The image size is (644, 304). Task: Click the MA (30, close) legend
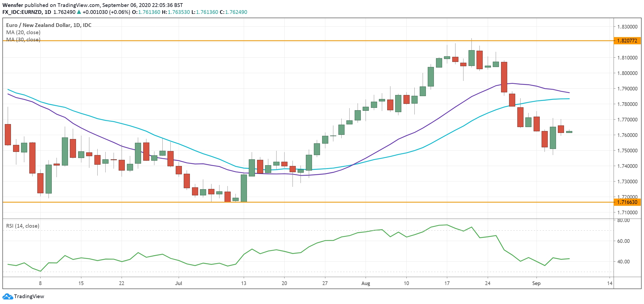(23, 40)
